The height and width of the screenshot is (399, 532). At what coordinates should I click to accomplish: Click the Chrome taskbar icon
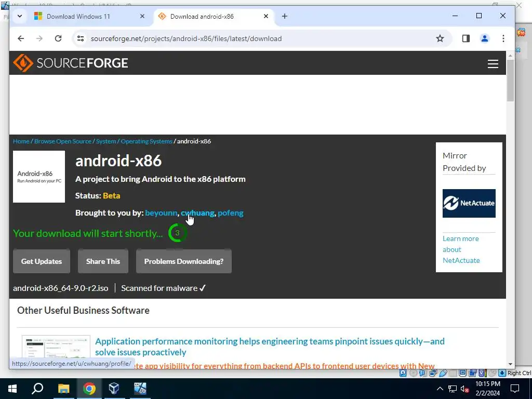tap(89, 389)
